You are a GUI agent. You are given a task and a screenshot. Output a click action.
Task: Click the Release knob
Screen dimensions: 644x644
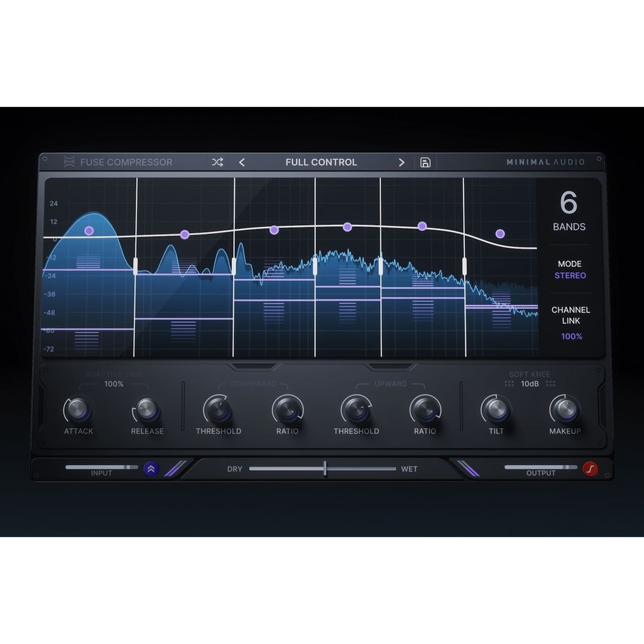click(x=147, y=409)
